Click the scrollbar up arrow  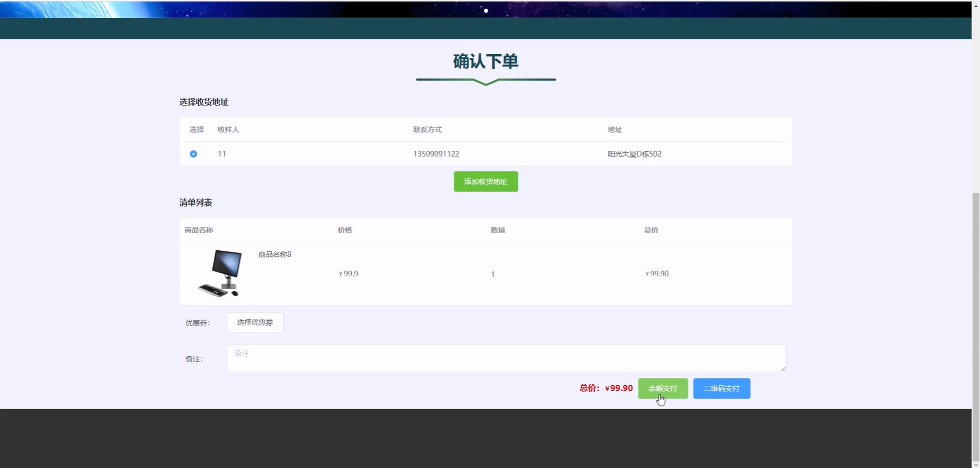(976, 6)
